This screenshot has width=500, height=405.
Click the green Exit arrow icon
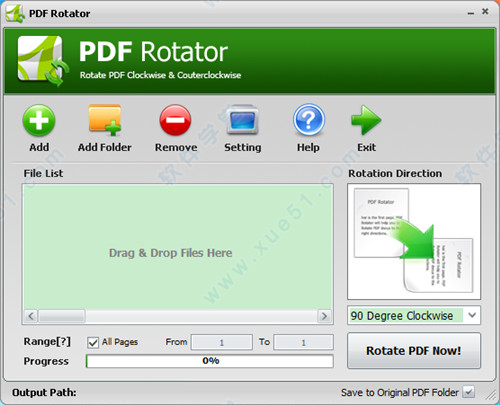pos(366,120)
